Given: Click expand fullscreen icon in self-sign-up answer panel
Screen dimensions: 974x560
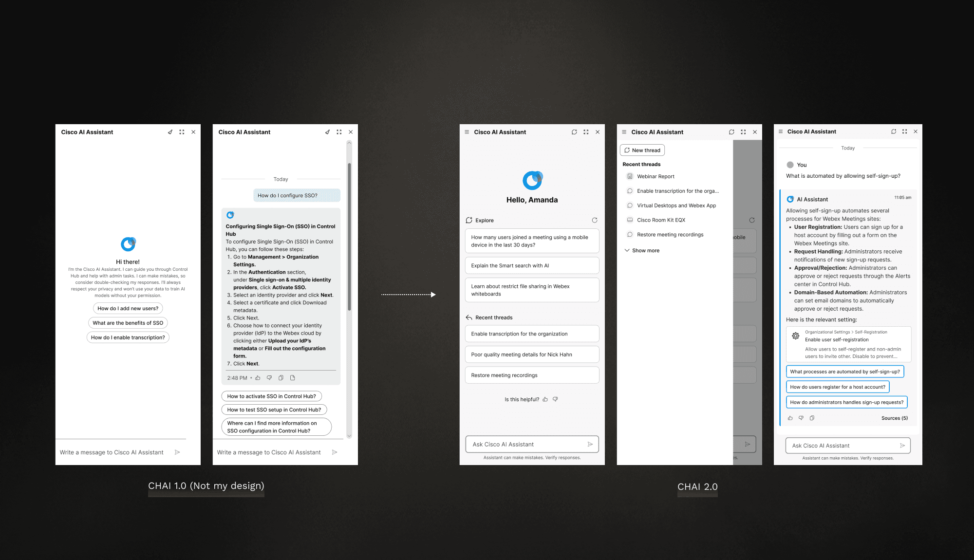Looking at the screenshot, I should (904, 131).
